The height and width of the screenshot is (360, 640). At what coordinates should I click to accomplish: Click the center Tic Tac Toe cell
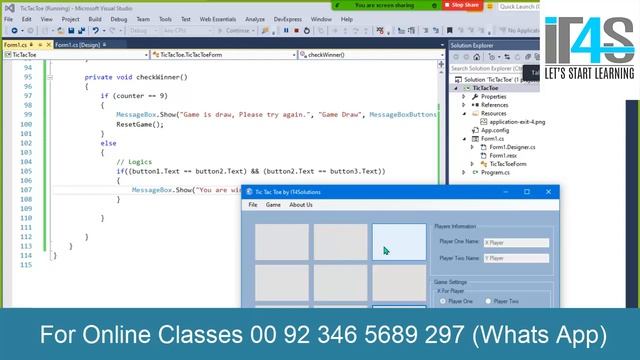[x=340, y=282]
